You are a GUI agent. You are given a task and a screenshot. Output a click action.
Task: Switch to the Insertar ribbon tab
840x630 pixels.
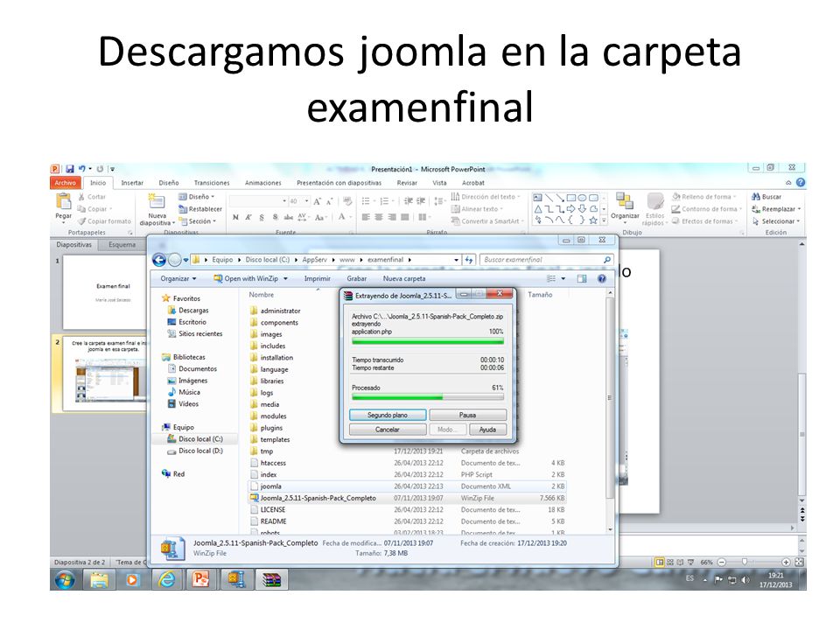pyautogui.click(x=132, y=183)
